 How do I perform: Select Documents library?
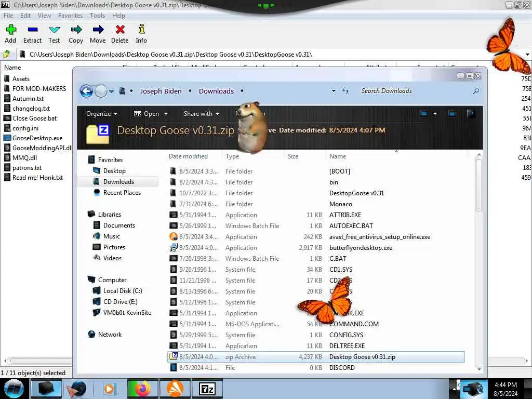(119, 225)
